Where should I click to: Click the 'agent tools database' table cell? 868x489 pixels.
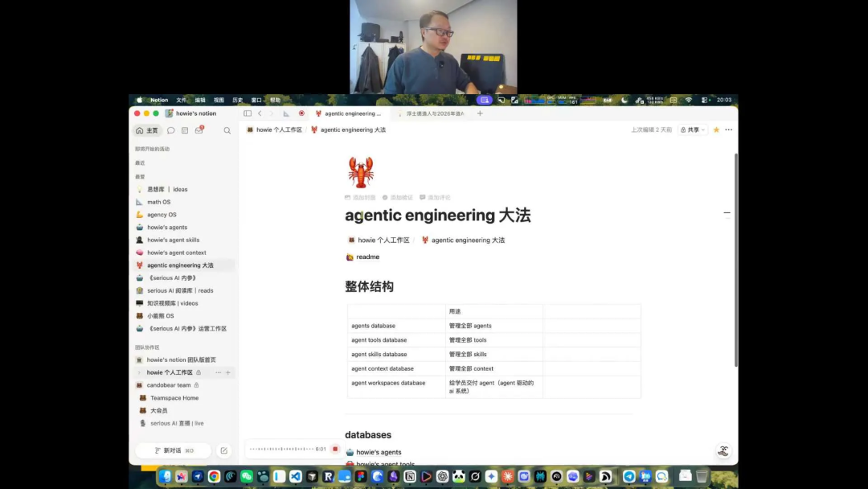(396, 340)
